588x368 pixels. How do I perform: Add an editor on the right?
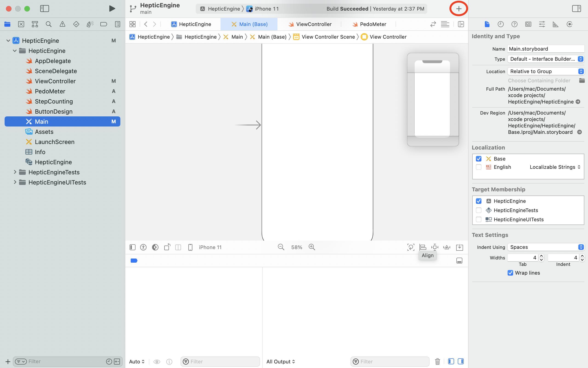tap(461, 24)
